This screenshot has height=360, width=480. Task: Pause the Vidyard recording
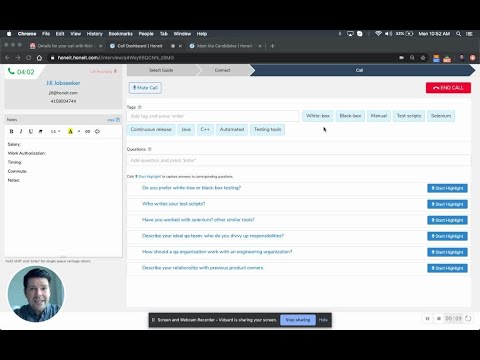click(x=427, y=319)
